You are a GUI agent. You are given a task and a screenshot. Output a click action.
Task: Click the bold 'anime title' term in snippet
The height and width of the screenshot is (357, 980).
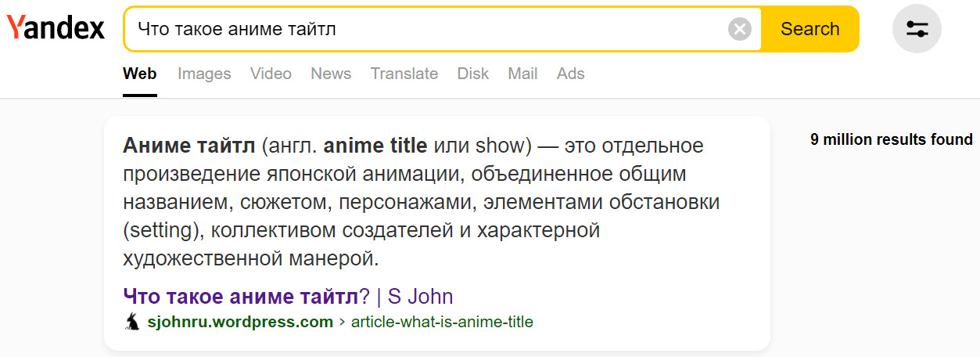tap(375, 146)
